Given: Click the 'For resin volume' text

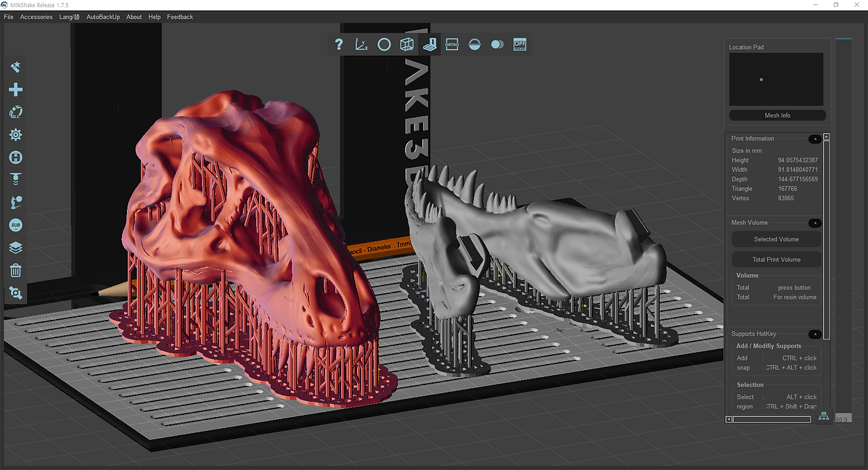Looking at the screenshot, I should click(795, 297).
